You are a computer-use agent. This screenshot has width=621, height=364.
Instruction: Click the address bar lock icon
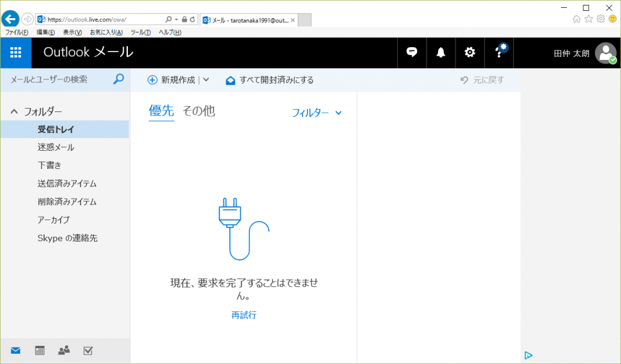click(184, 19)
